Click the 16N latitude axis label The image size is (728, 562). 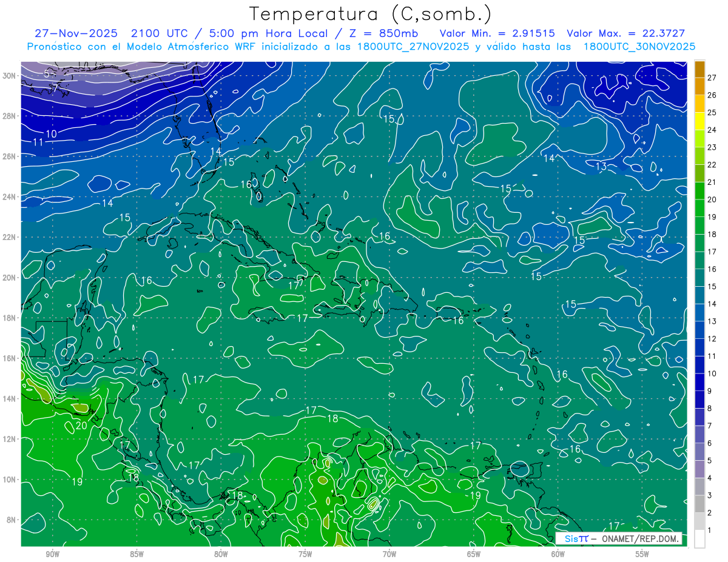click(x=10, y=358)
